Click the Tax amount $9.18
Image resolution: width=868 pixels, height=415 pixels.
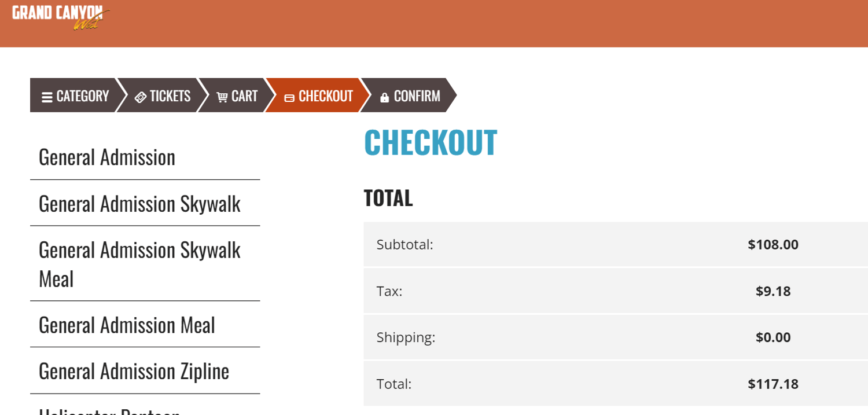click(774, 291)
